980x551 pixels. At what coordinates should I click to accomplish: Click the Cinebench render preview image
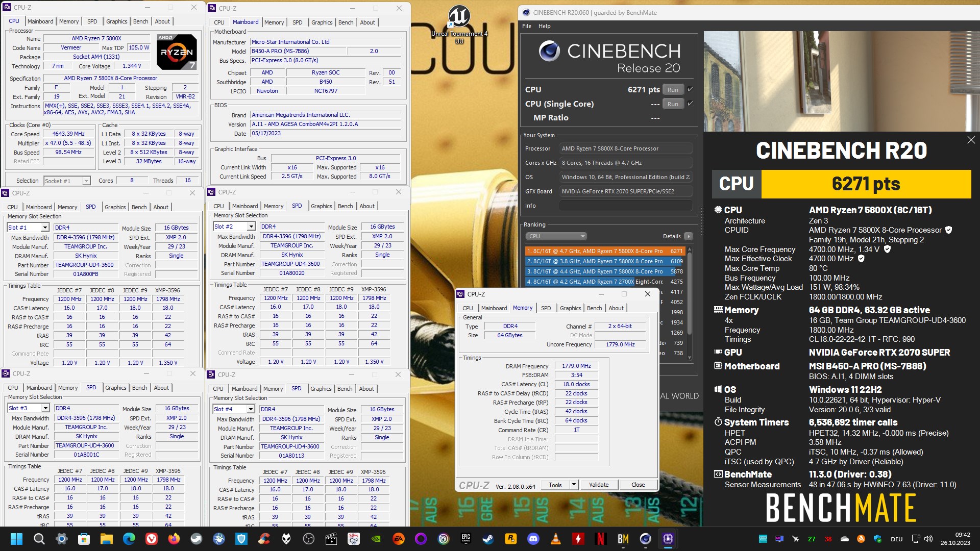tap(842, 81)
